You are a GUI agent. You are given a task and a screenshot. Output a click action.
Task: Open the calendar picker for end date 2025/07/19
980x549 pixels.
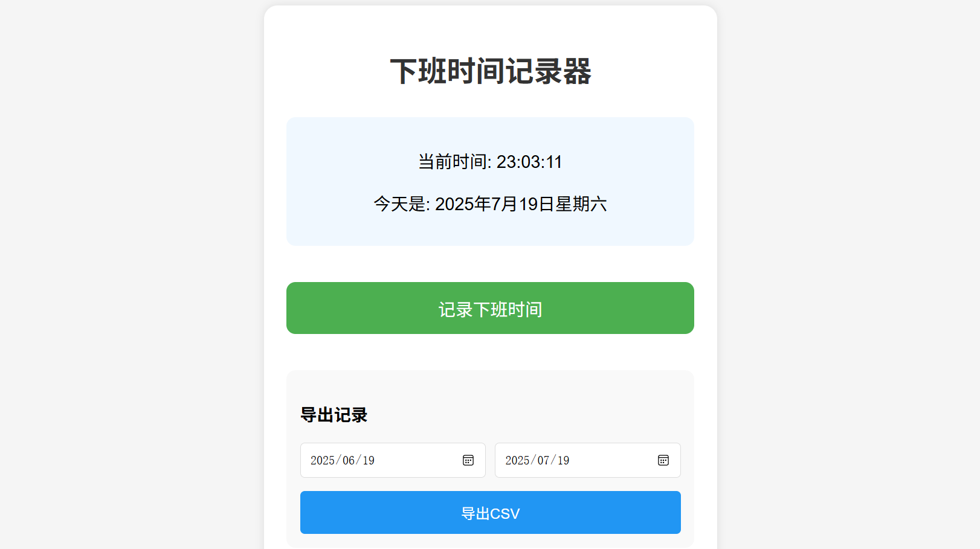(663, 460)
